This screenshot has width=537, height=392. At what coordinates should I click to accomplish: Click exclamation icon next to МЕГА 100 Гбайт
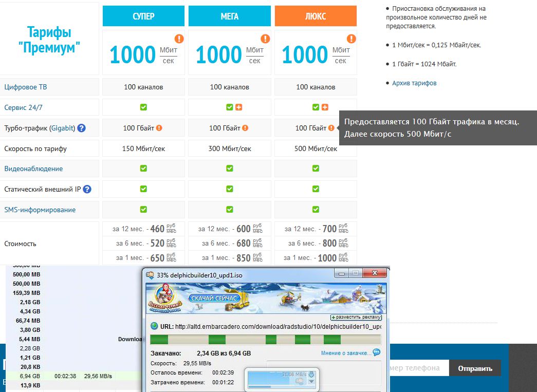point(245,128)
